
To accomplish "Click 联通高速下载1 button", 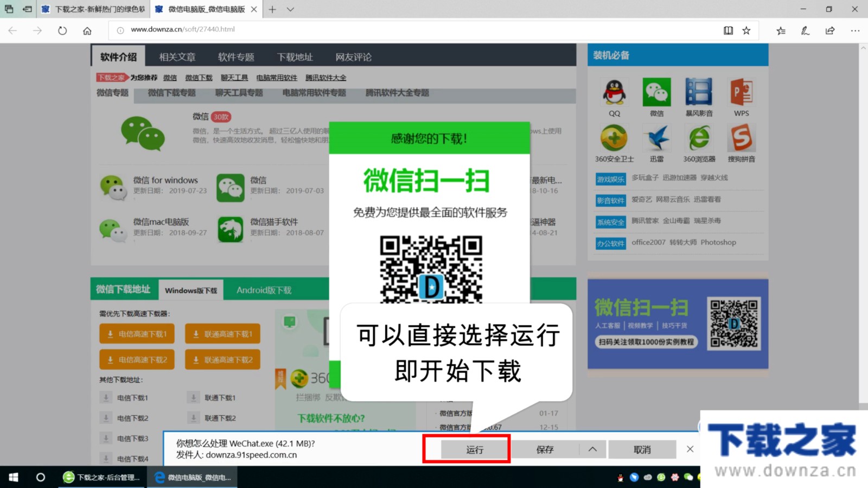I will pos(222,334).
